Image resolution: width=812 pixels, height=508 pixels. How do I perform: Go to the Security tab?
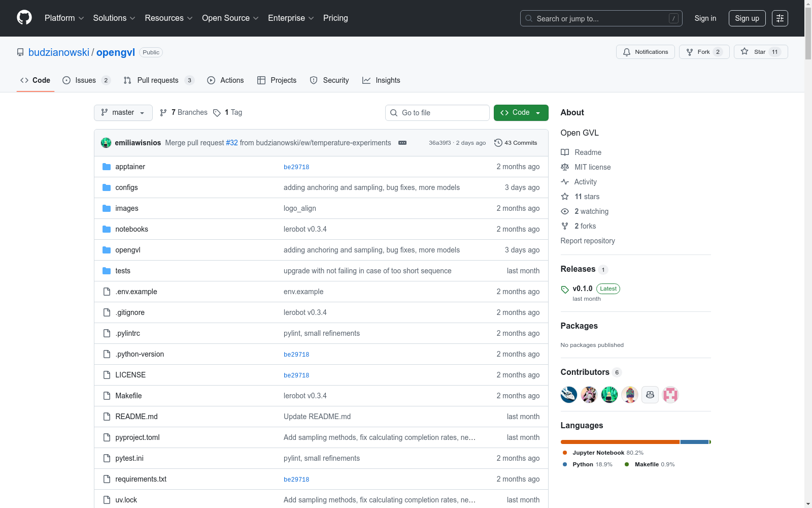coord(329,80)
